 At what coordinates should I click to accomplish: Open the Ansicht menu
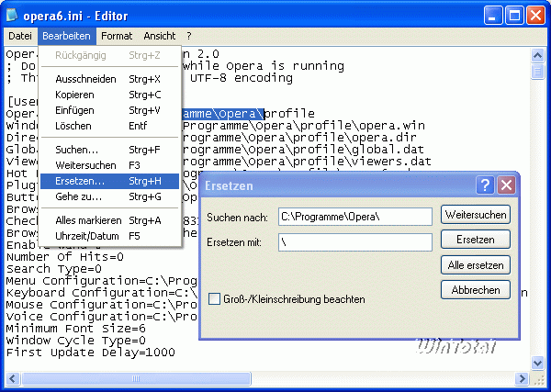coord(159,36)
